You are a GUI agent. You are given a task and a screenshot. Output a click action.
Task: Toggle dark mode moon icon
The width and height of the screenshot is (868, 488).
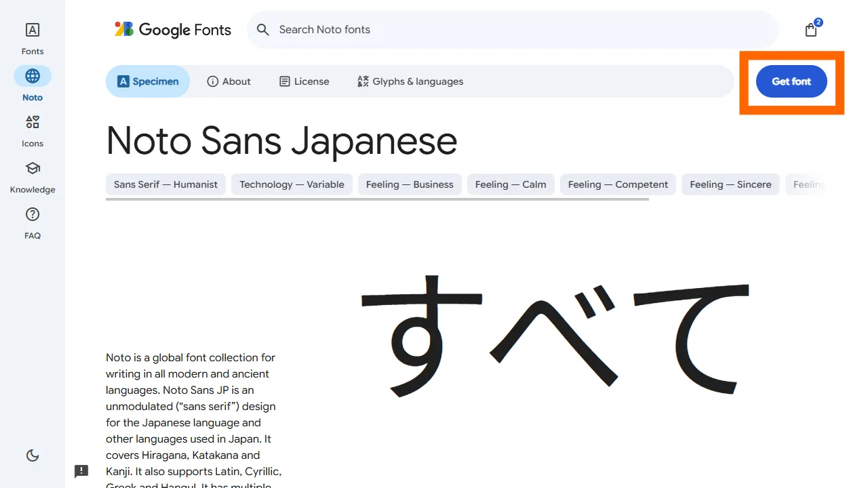click(33, 455)
